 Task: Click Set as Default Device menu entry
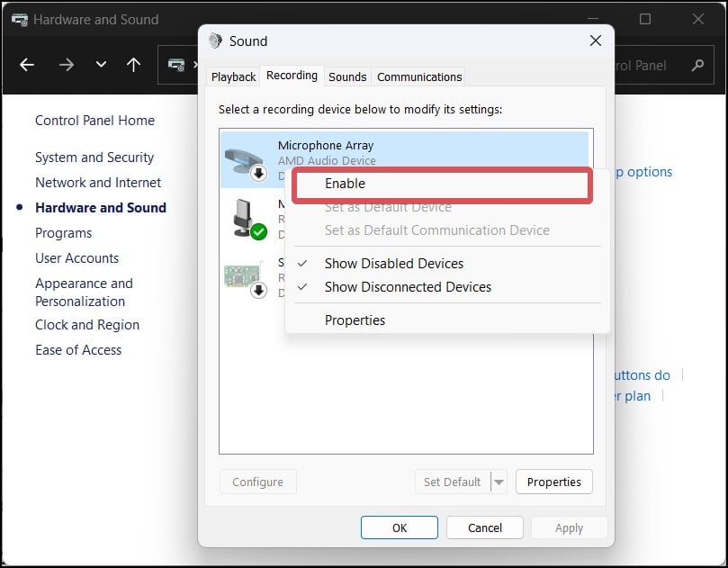click(x=388, y=207)
